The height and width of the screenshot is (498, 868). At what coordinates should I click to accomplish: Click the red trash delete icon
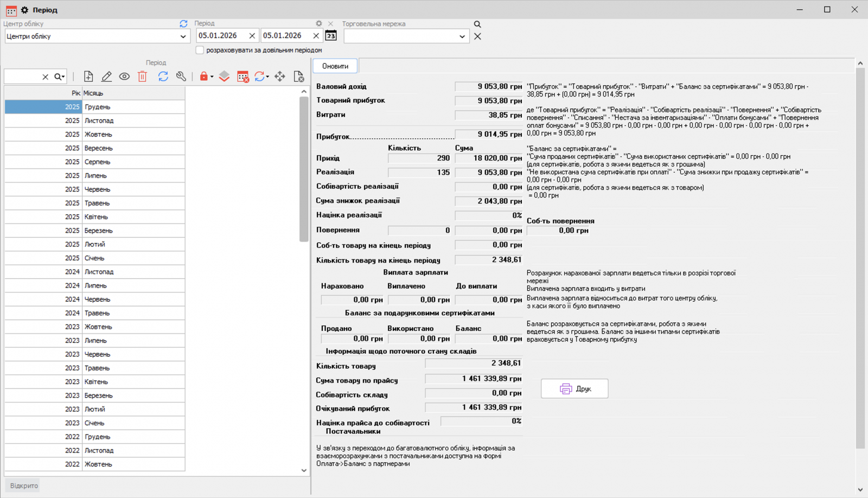(143, 76)
